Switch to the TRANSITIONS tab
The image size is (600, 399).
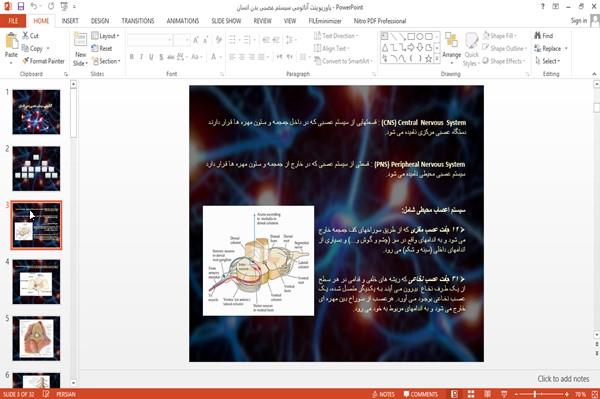138,21
